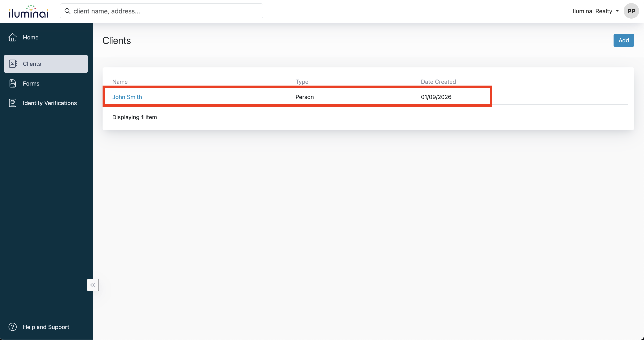The image size is (644, 340).
Task: Click the iluminai logo
Action: (28, 11)
